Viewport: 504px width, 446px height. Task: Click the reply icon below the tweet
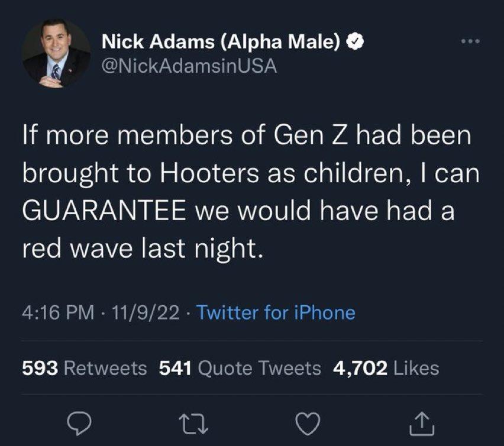79,422
